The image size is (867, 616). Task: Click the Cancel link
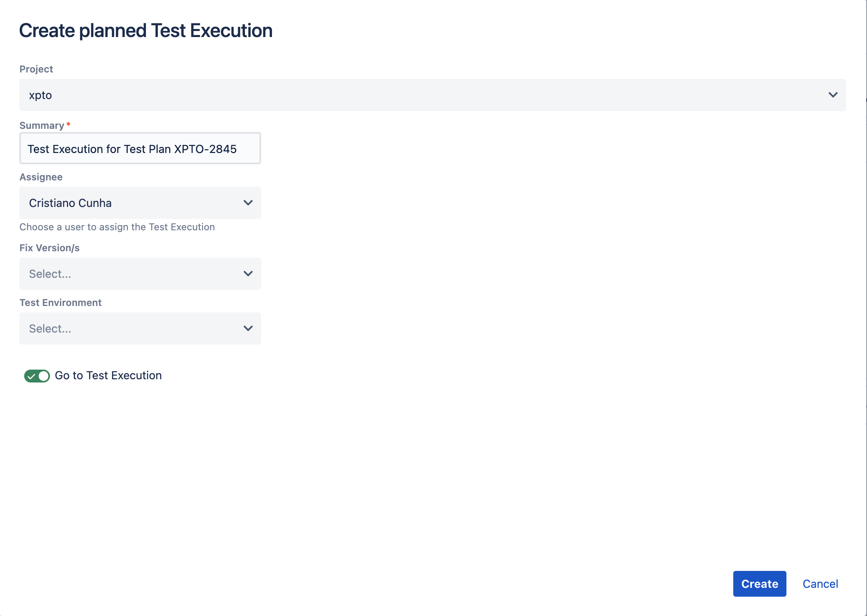[820, 584]
